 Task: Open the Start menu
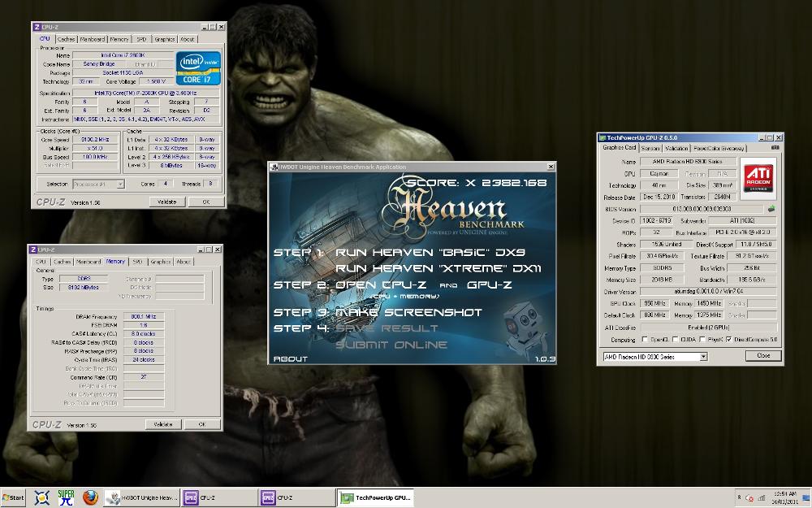(14, 497)
